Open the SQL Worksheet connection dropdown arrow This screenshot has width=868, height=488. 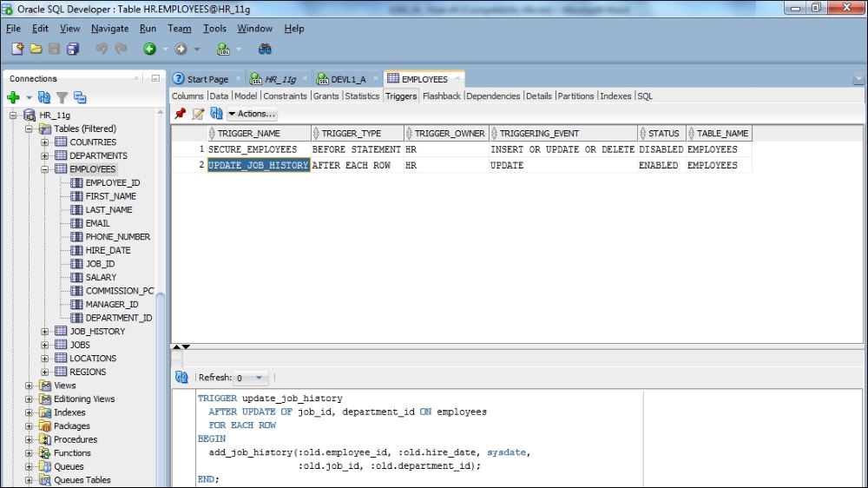click(x=239, y=49)
